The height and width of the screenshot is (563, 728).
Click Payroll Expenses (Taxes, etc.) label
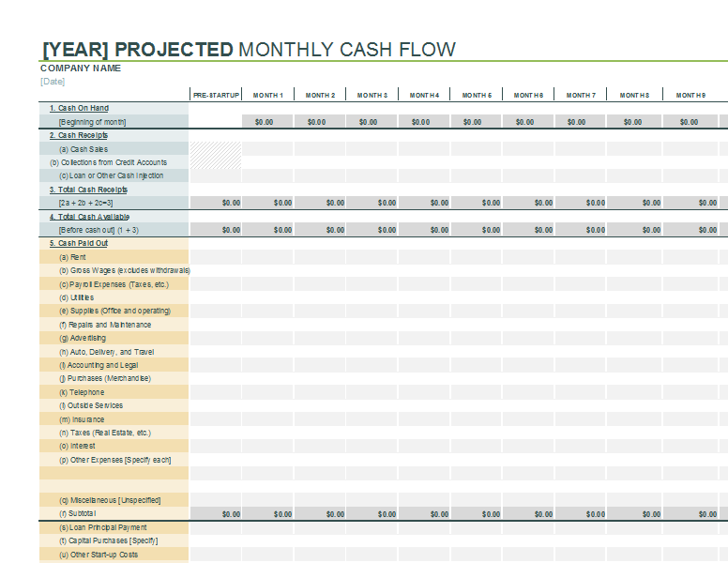(114, 284)
